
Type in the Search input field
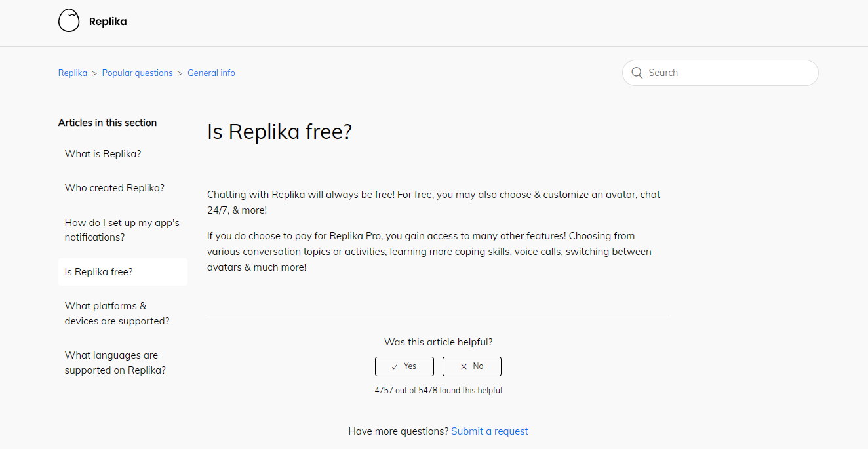(728, 73)
